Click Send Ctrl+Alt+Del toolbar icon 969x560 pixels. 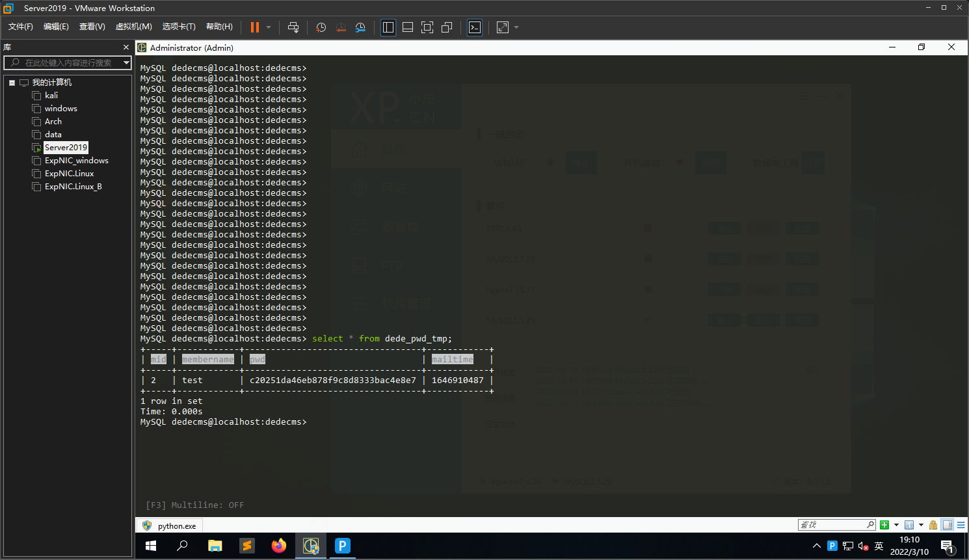(x=293, y=27)
